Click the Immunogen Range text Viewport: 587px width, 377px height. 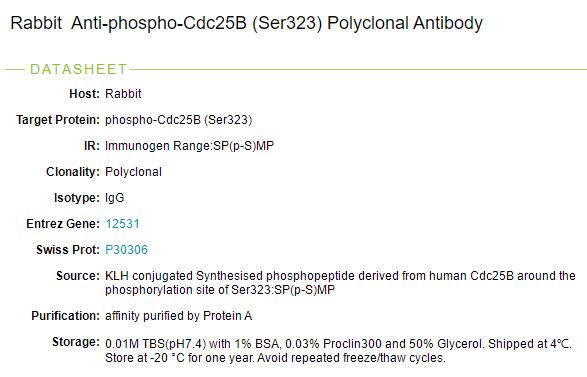point(189,146)
